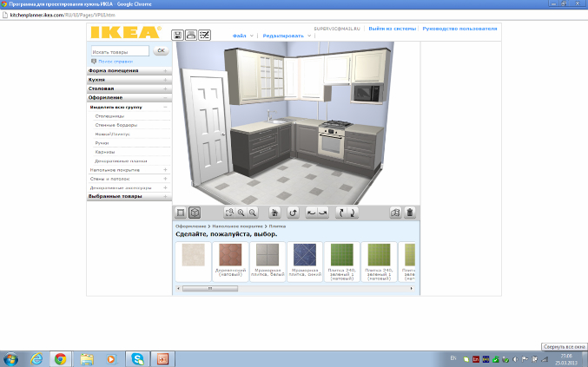Switch to 2D floor plan view
This screenshot has height=367, width=588.
(181, 213)
